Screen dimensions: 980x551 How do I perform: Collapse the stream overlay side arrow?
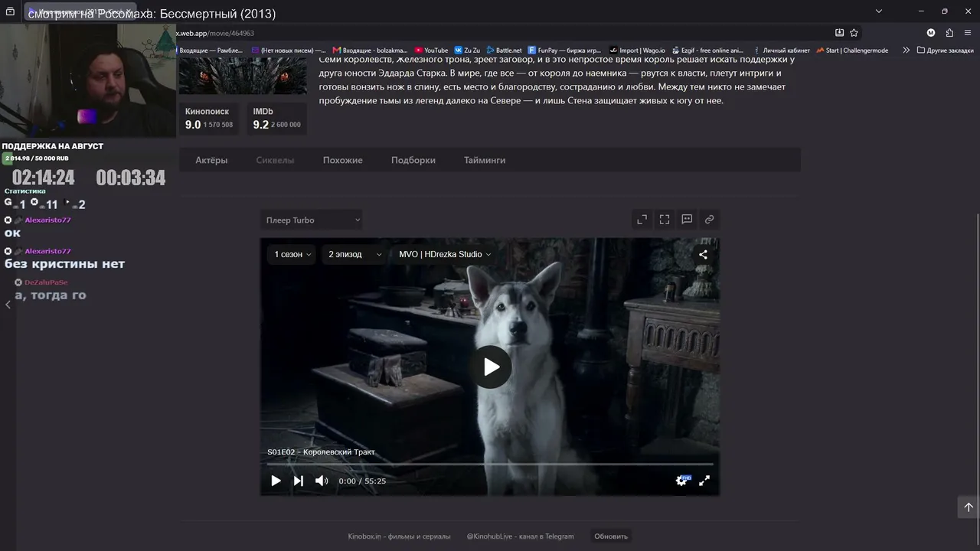click(8, 305)
